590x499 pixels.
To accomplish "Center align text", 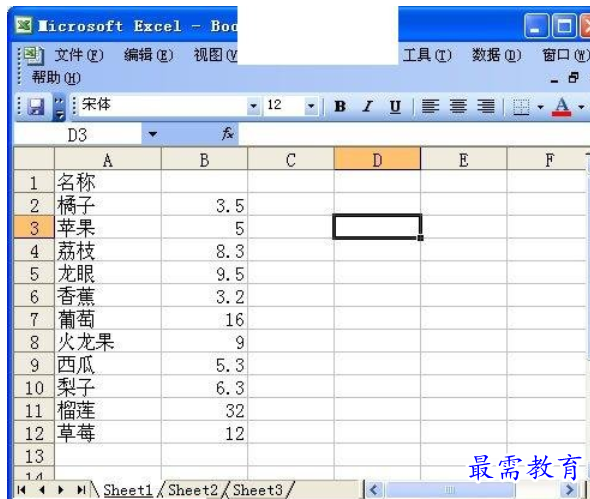I will (458, 107).
